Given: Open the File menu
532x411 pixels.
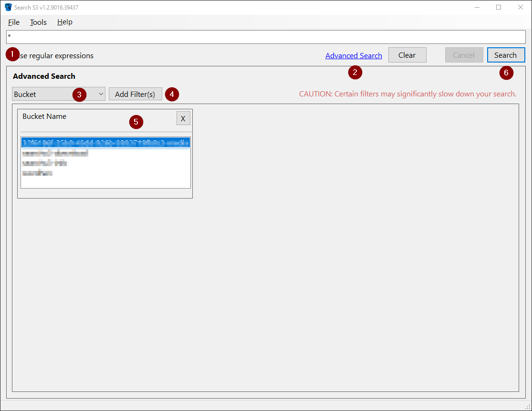Looking at the screenshot, I should click(x=13, y=22).
